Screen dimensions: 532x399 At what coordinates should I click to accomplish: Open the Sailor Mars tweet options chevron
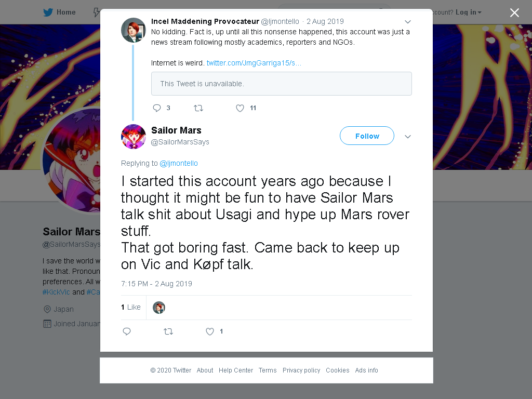pos(408,137)
